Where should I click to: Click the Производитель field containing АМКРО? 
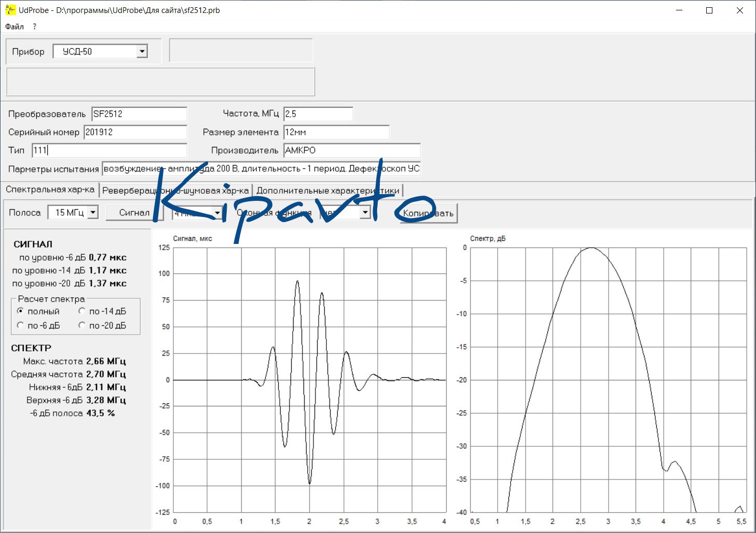(352, 151)
